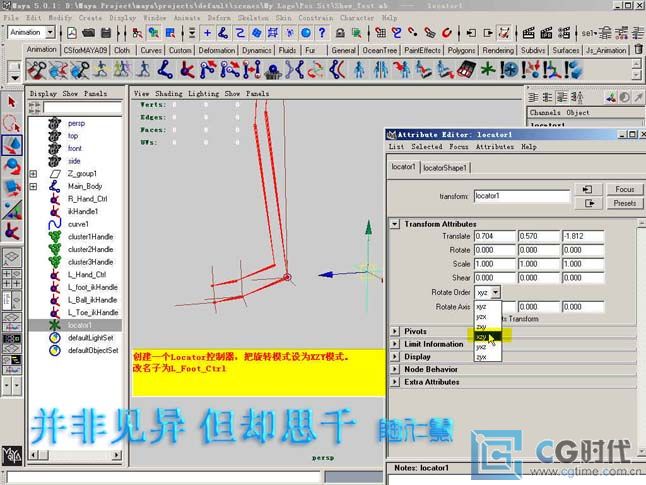Activate the Rotate tool in toolbox
The image size is (646, 485).
click(12, 166)
